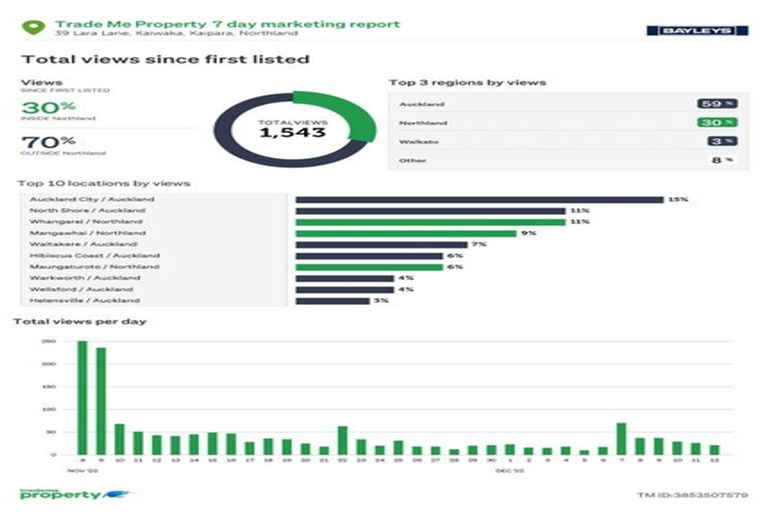The width and height of the screenshot is (768, 512).
Task: Select the North Shore / Auckland label
Action: pos(87,211)
